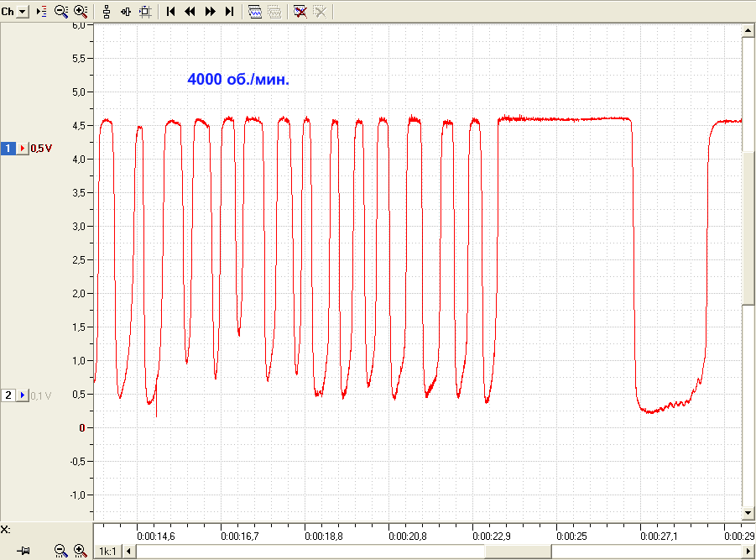Click the horizontal scrollbar thumb
Screen dimensions: 756x560
point(518,551)
